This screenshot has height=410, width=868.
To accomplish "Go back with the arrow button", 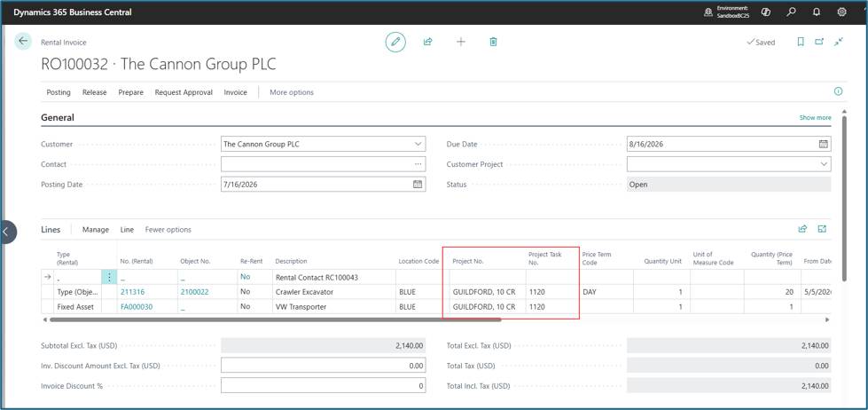I will tap(23, 42).
